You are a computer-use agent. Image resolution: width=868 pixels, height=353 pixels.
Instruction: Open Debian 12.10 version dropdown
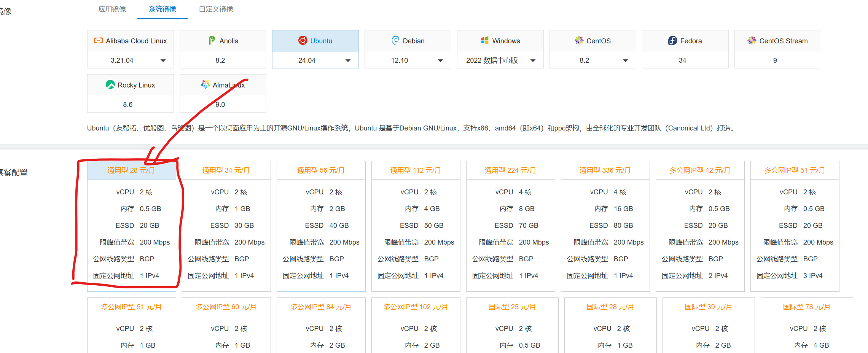pyautogui.click(x=408, y=60)
